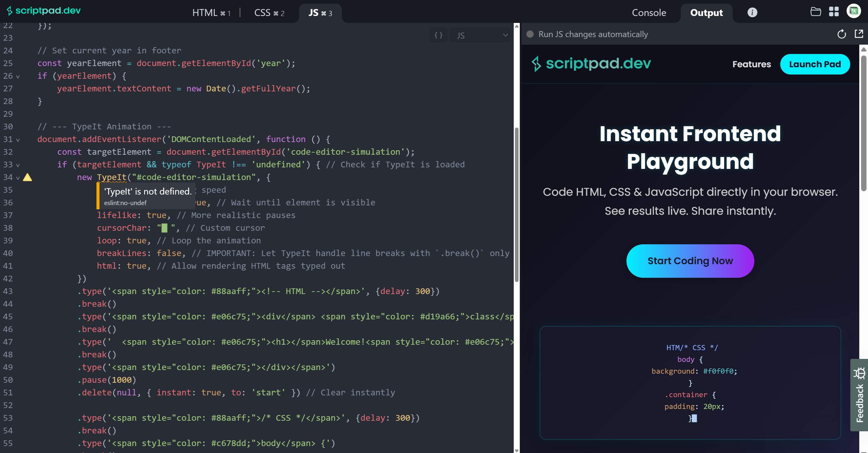This screenshot has height=453, width=868.
Task: Click the Start Coding Now button
Action: coord(690,261)
